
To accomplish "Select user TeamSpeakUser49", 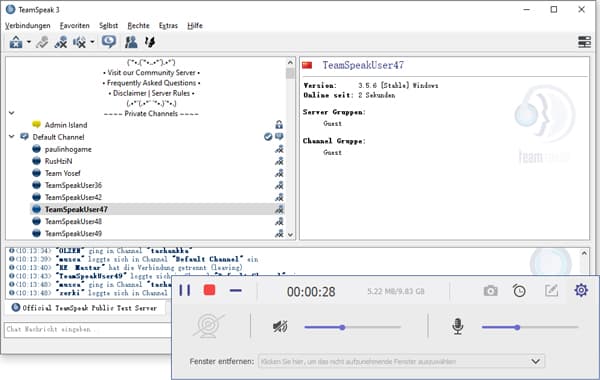I will pos(73,233).
